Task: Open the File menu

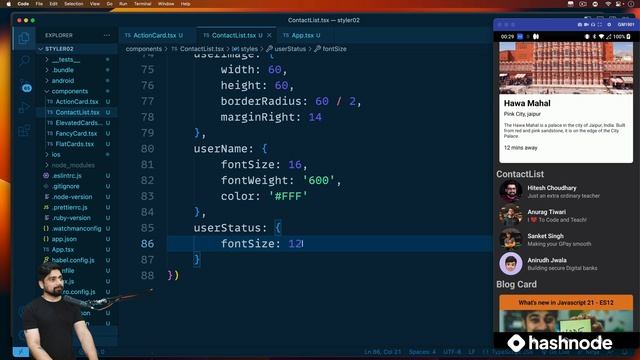Action: tap(39, 4)
